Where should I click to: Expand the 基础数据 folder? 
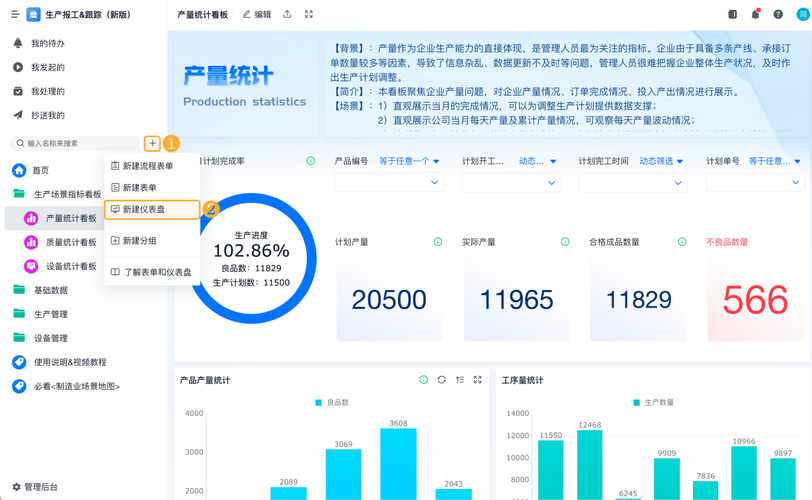[51, 290]
